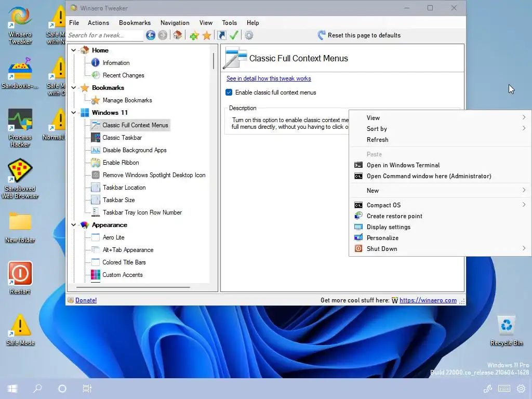Click the add bookmark green star icon

194,35
